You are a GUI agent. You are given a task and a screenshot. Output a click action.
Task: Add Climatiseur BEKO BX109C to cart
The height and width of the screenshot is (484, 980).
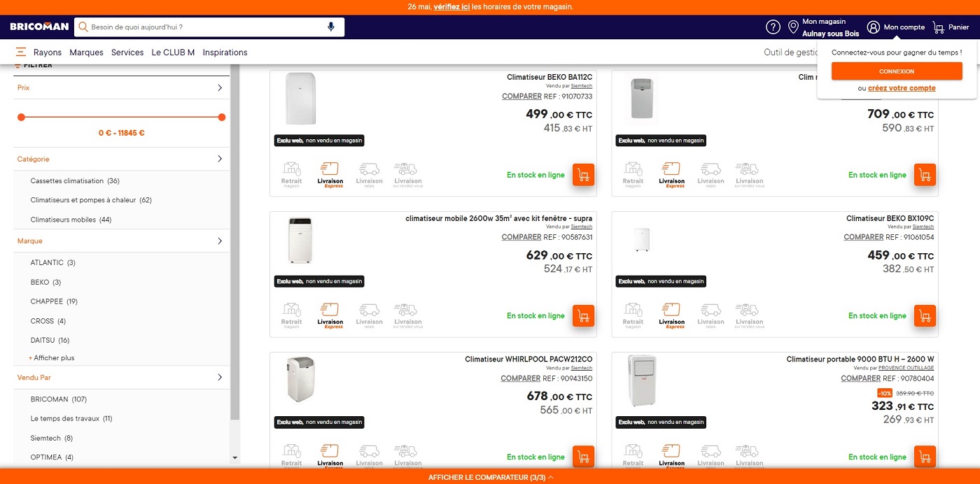pyautogui.click(x=925, y=315)
